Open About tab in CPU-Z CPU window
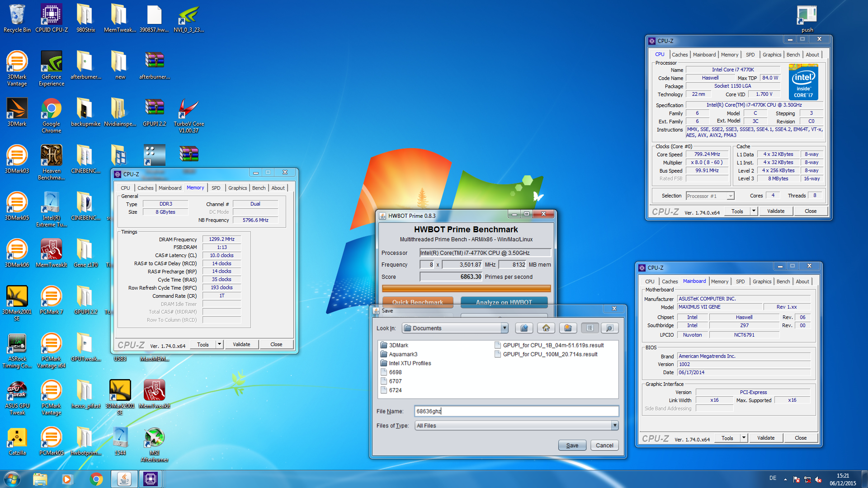 tap(812, 55)
